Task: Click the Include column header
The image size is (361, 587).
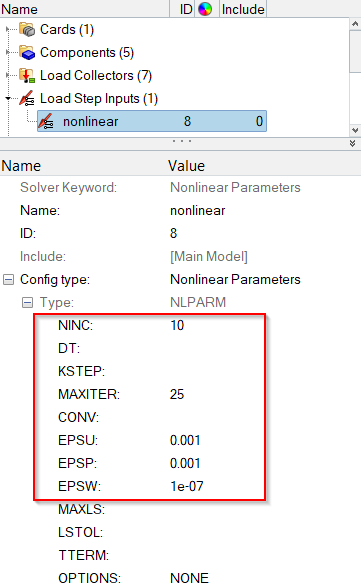Action: point(243,9)
